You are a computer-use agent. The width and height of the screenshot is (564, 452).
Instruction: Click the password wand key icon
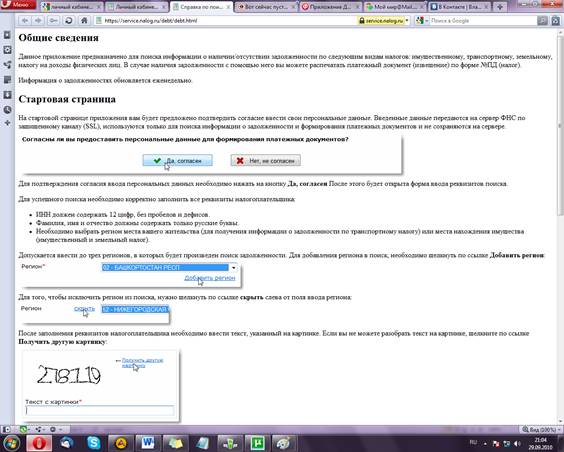coord(53,20)
